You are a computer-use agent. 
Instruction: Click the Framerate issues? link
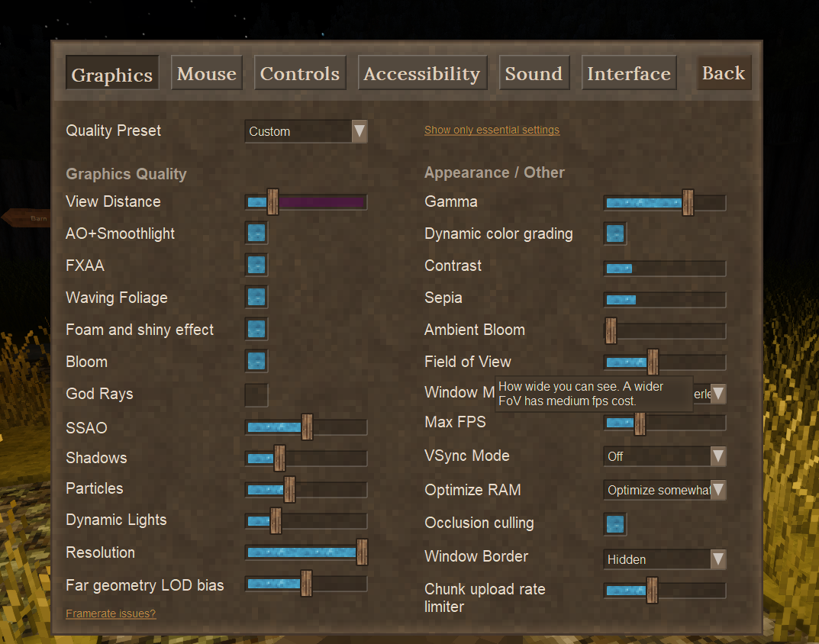point(111,613)
